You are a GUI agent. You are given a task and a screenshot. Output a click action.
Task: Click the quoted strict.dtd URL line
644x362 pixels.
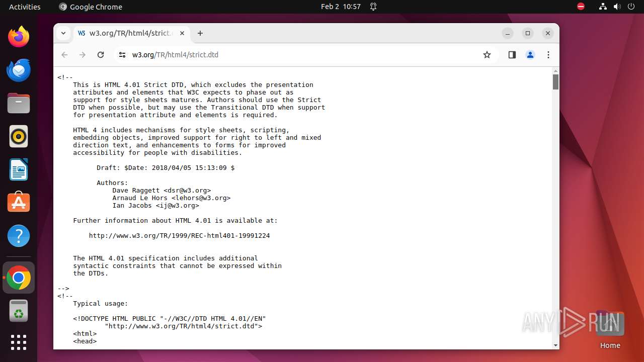(184, 326)
